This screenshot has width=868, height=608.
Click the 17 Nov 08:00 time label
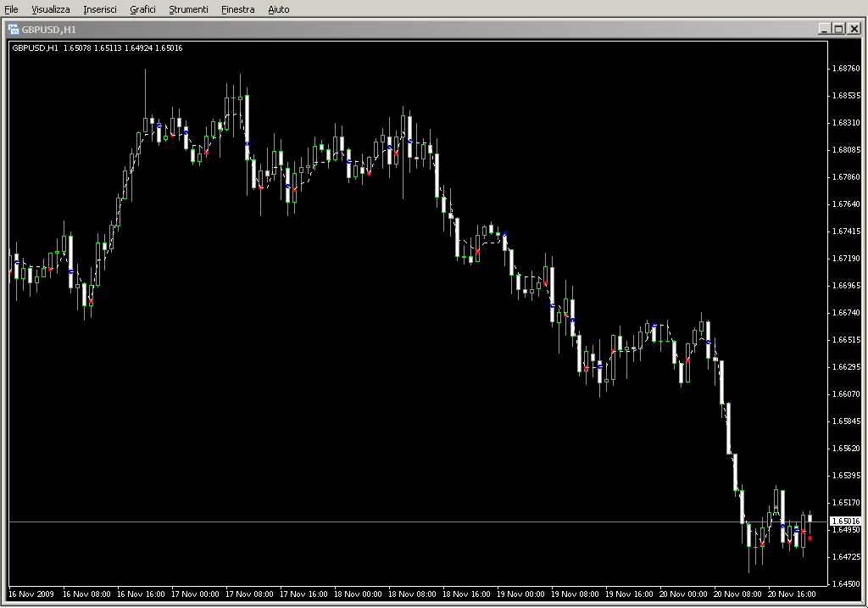click(x=250, y=594)
